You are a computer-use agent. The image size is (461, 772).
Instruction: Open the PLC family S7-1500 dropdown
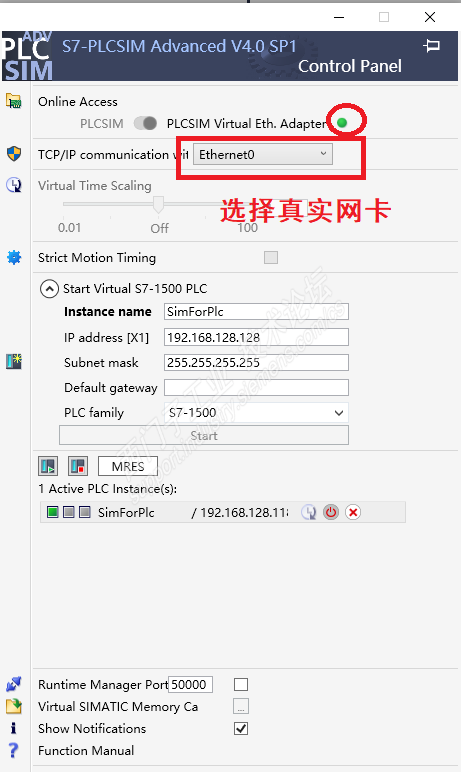[256, 413]
